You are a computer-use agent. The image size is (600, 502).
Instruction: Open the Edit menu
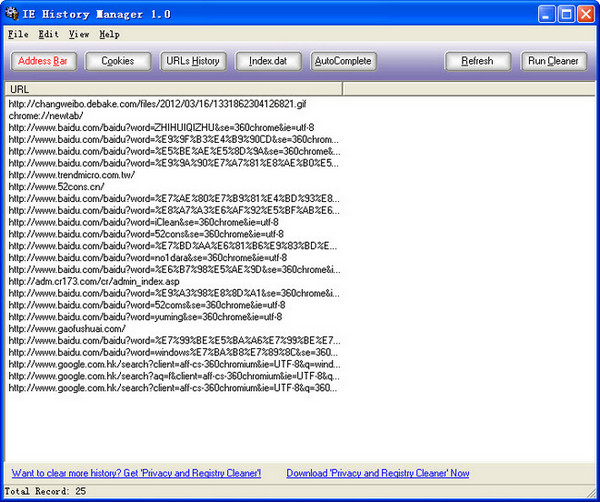(x=49, y=34)
